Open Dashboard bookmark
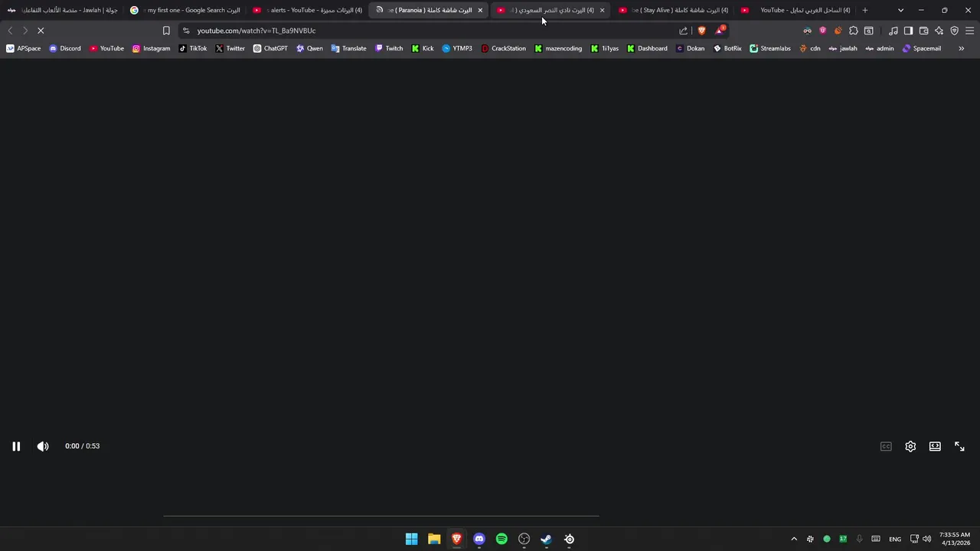 pos(647,48)
